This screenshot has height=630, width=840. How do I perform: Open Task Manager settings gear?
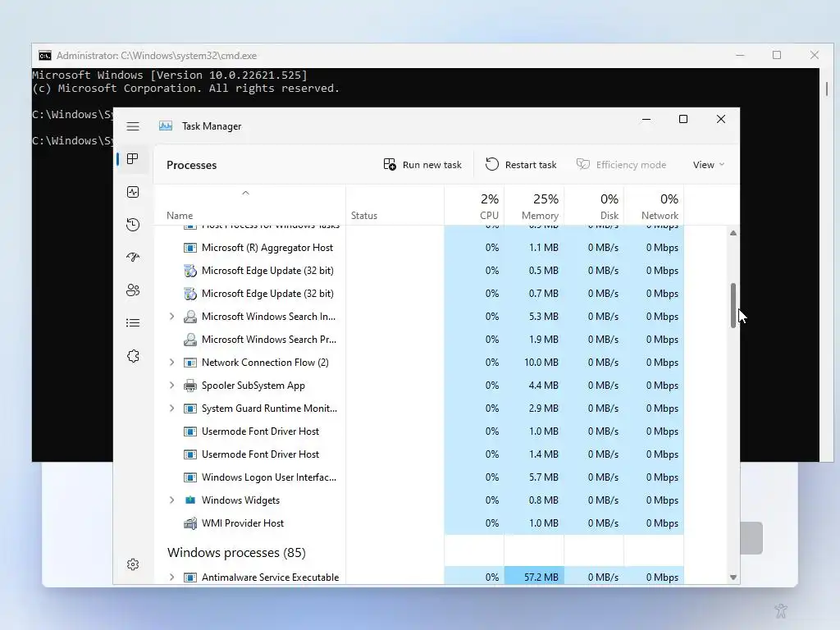pyautogui.click(x=133, y=564)
